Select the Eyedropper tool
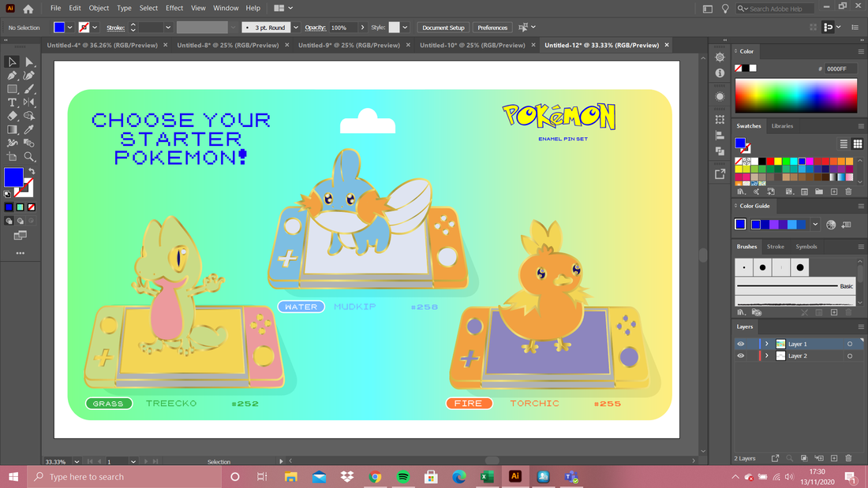This screenshot has height=488, width=868. [x=29, y=129]
